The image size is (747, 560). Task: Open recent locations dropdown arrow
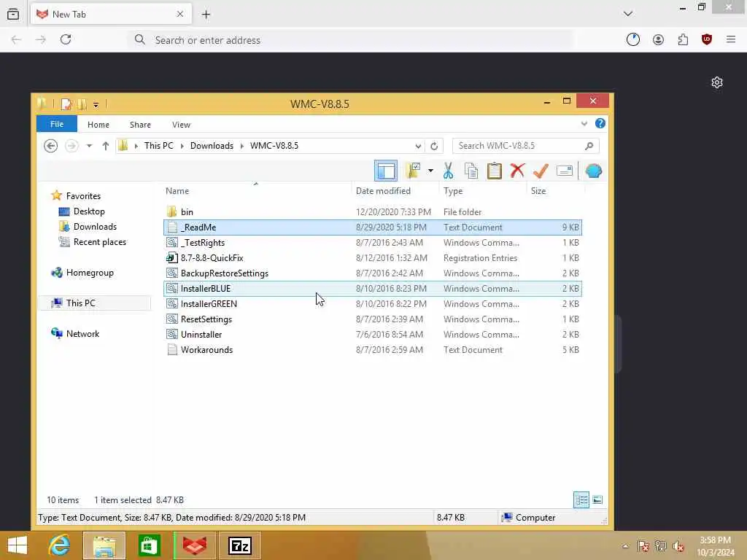(x=89, y=146)
